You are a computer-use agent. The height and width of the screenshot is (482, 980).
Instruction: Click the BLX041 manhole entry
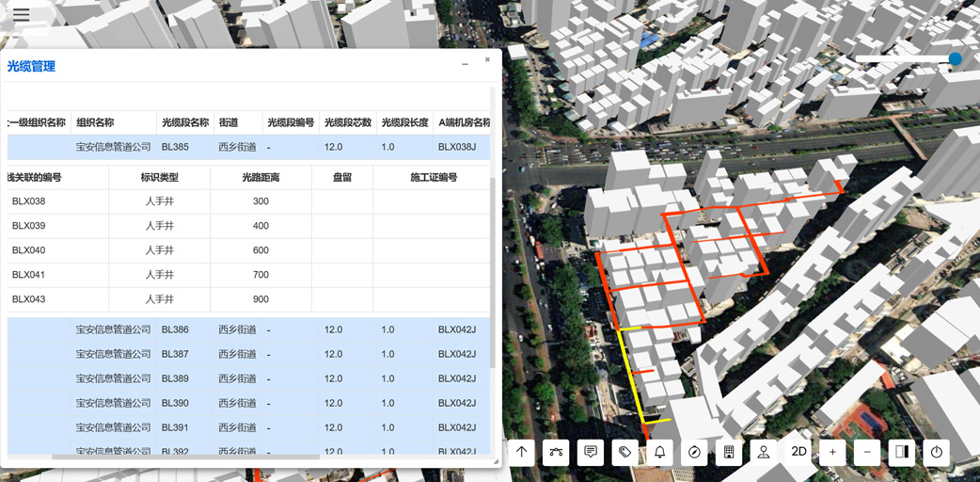29,274
